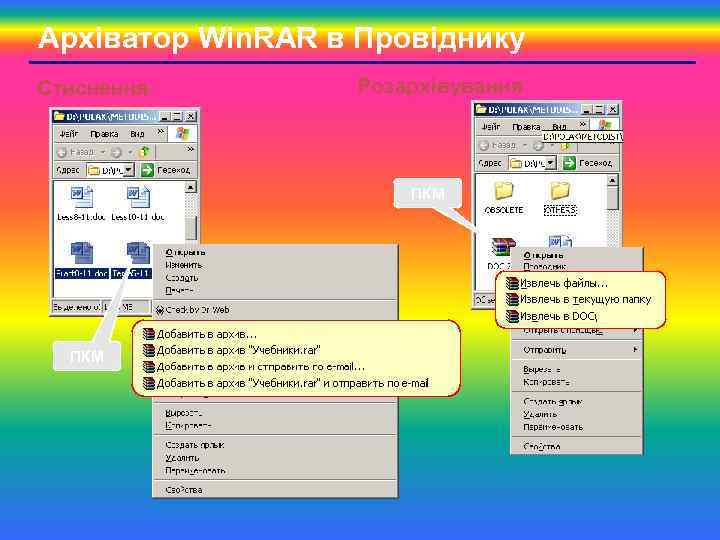Choose Вырезать in left context menu
Viewport: 720px width, 540px height.
coord(275,413)
